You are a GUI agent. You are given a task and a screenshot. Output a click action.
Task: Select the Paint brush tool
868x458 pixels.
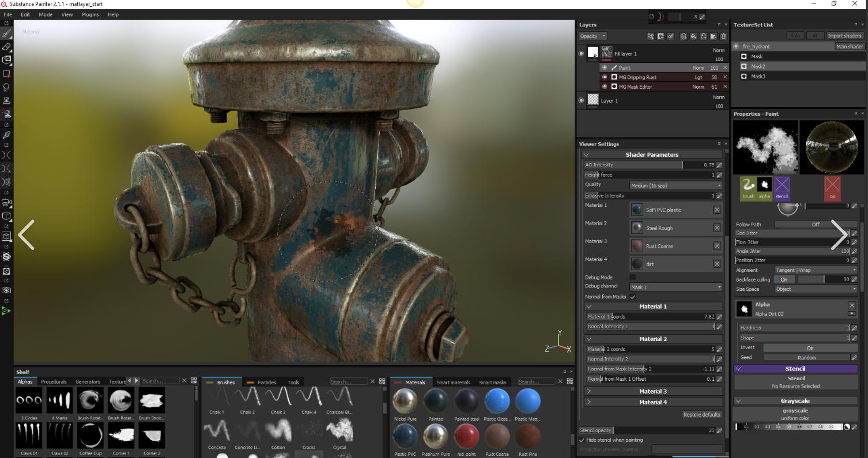(7, 33)
